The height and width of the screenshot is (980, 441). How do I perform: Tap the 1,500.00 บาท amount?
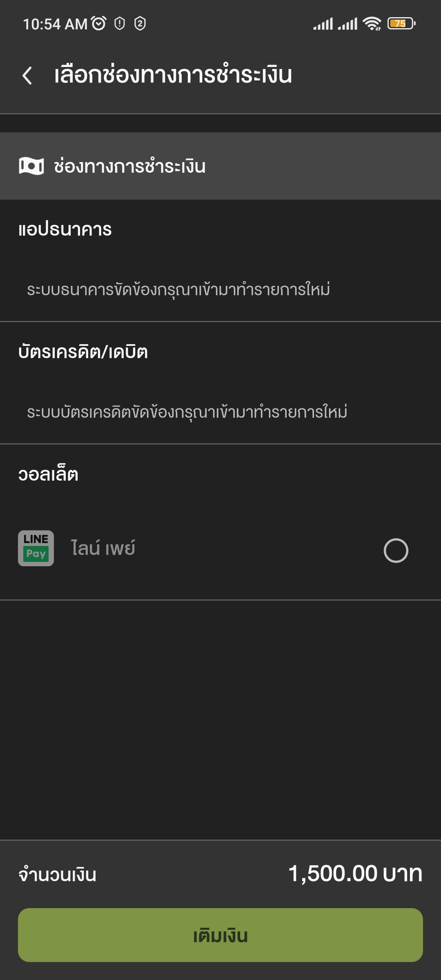point(355,874)
